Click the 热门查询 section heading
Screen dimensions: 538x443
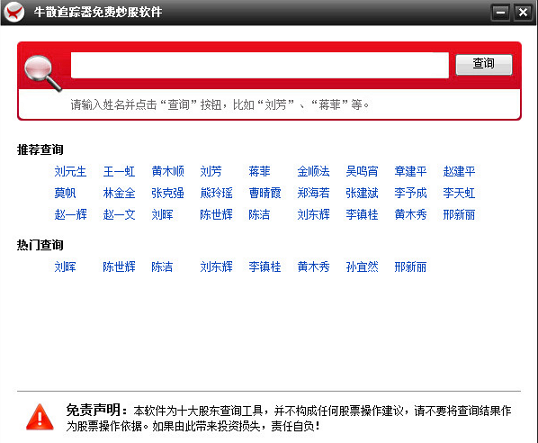40,245
